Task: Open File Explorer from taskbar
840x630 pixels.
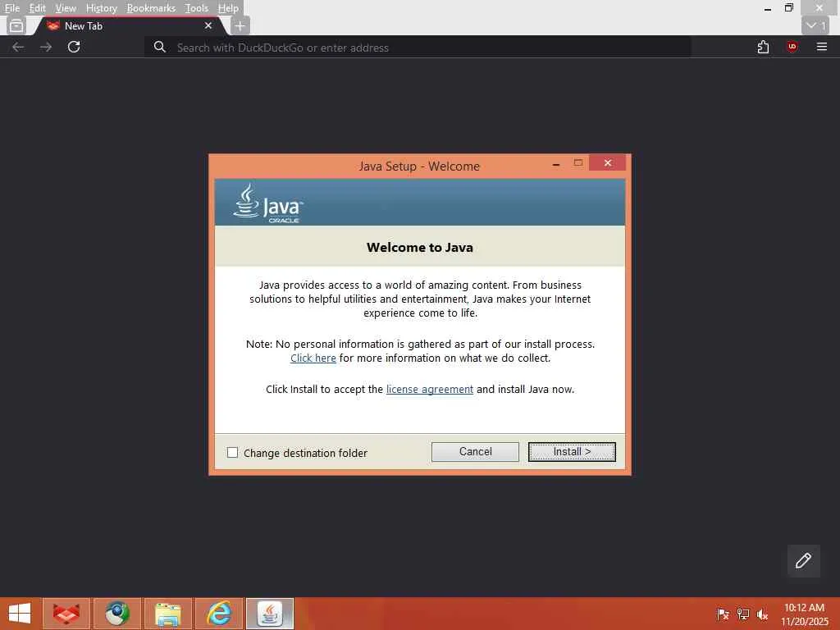Action: click(167, 614)
